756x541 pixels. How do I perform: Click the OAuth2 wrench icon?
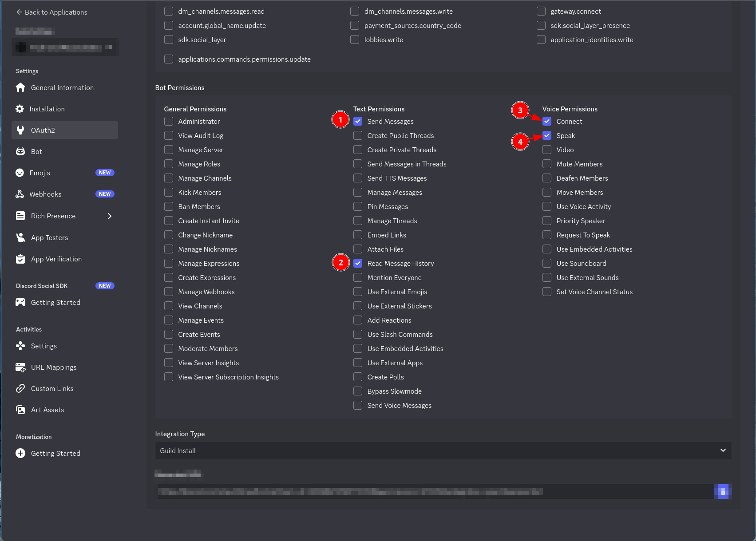pos(20,130)
